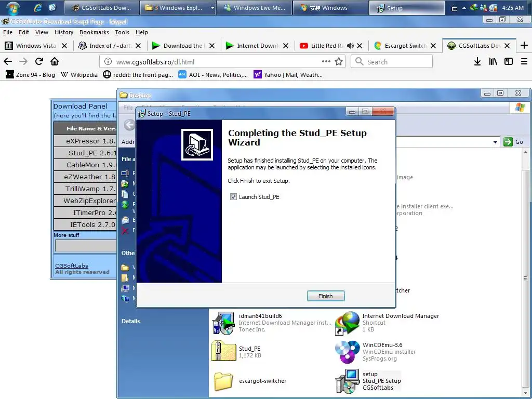532x399 pixels.
Task: Click the browser Search box
Action: coord(392,62)
